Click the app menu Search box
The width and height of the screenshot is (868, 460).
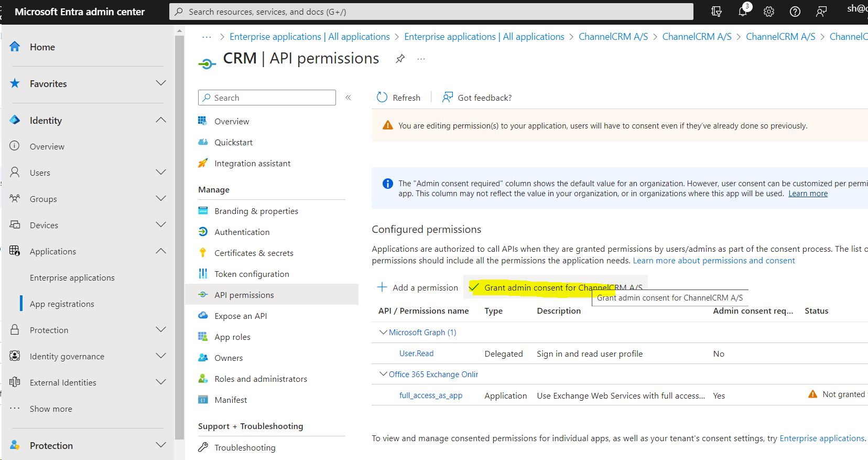tap(267, 98)
